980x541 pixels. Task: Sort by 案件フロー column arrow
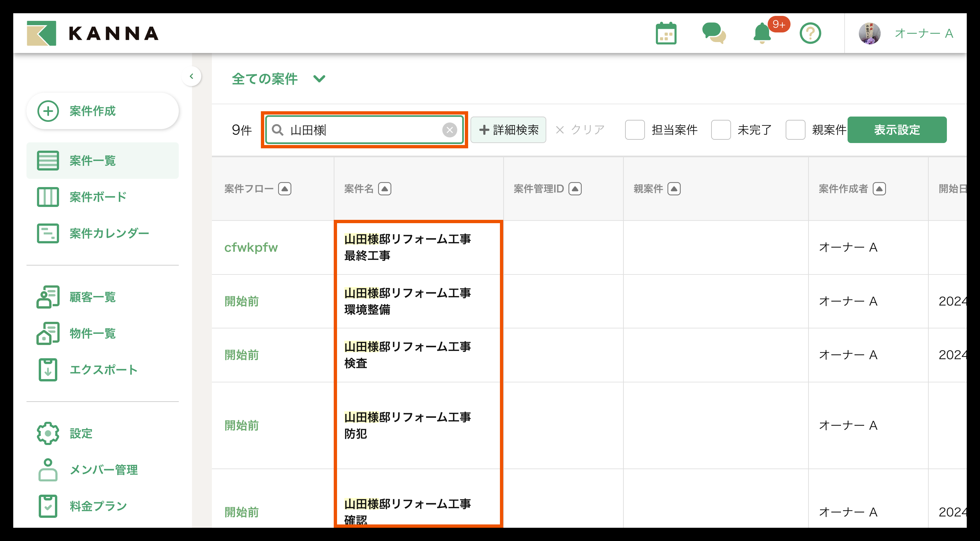click(285, 189)
